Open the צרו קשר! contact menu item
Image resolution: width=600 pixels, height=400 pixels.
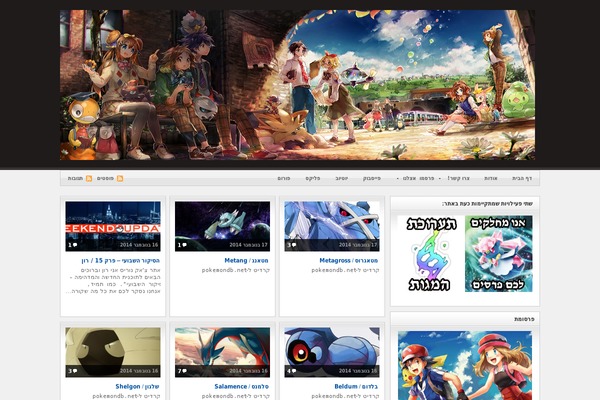pyautogui.click(x=458, y=178)
